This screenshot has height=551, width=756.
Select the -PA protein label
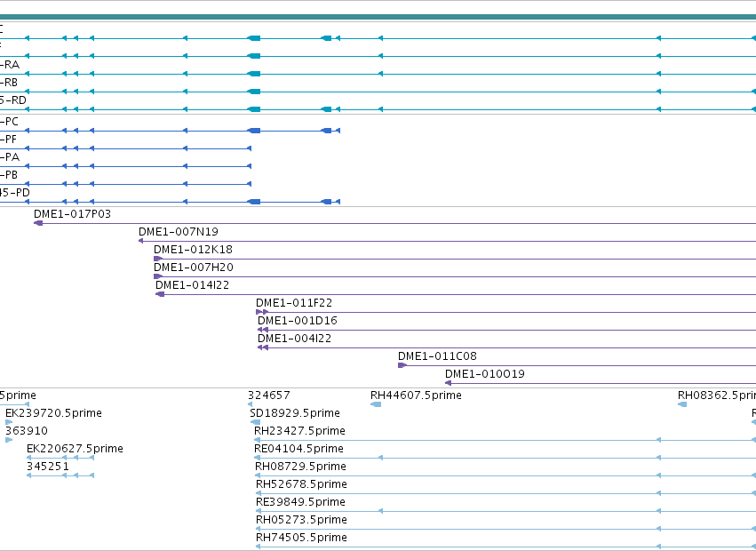(10, 157)
